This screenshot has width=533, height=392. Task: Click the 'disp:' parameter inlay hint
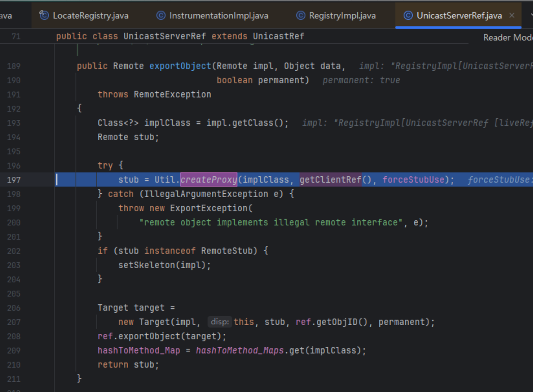220,322
